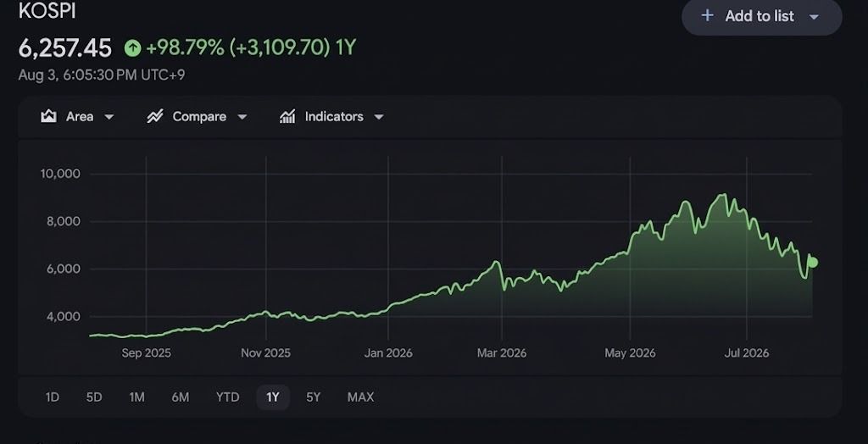Image resolution: width=868 pixels, height=444 pixels.
Task: Click the 10,000 y-axis label
Action: pos(60,174)
